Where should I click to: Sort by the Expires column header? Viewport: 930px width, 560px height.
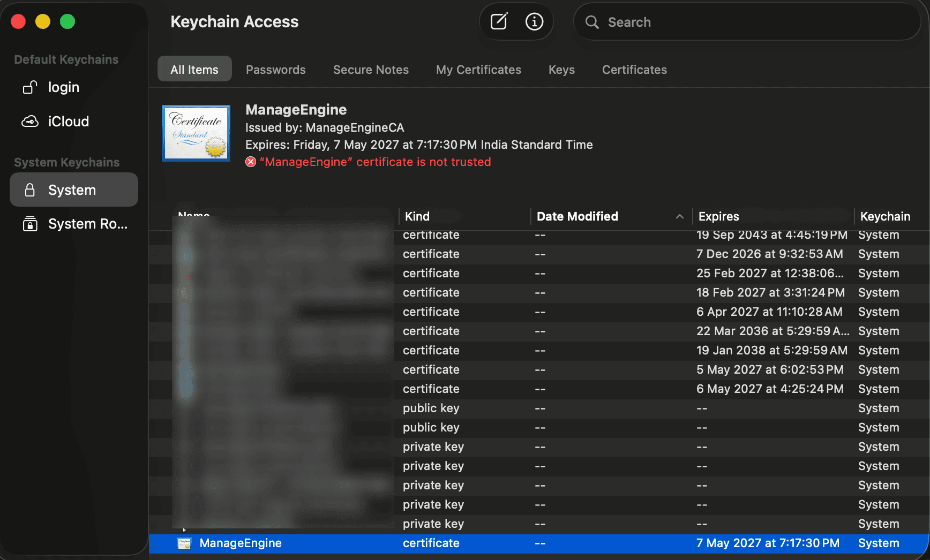[773, 216]
